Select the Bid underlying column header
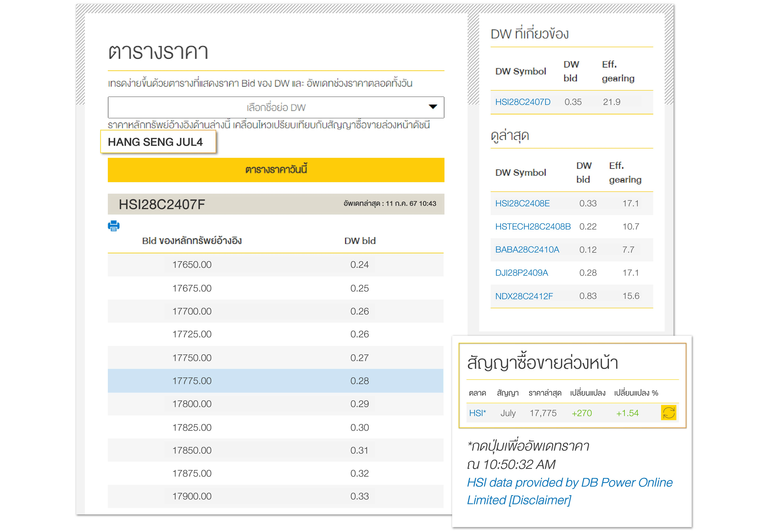Viewport: 776px width, 532px height. [x=192, y=241]
